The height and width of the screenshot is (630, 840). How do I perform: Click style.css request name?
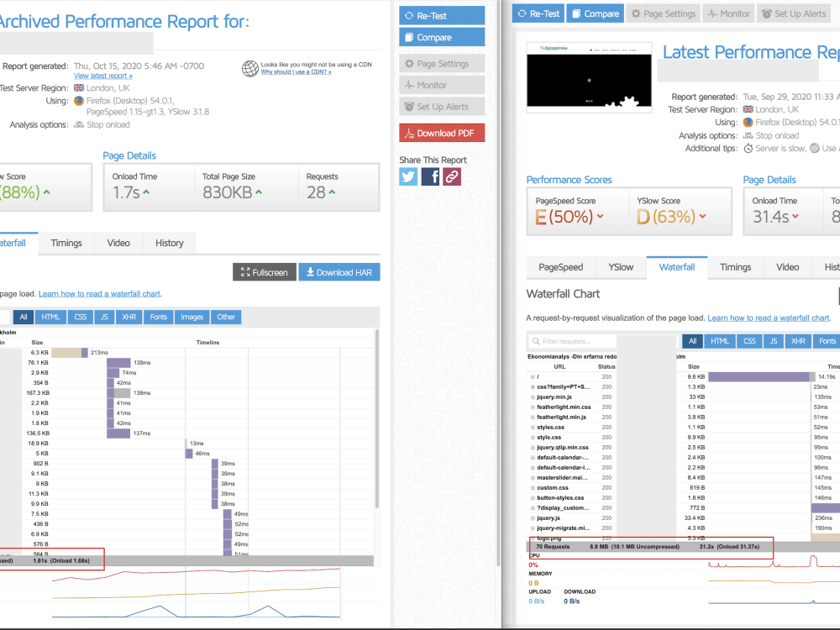(549, 438)
